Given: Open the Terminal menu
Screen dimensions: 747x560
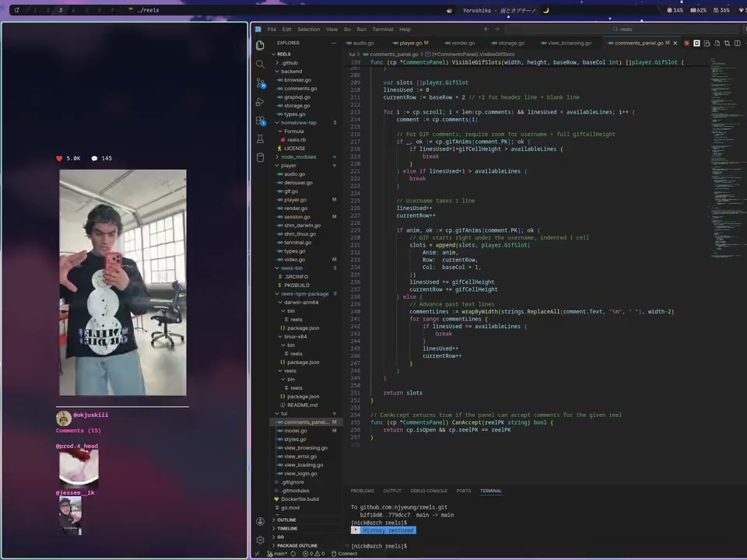Looking at the screenshot, I should click(383, 30).
